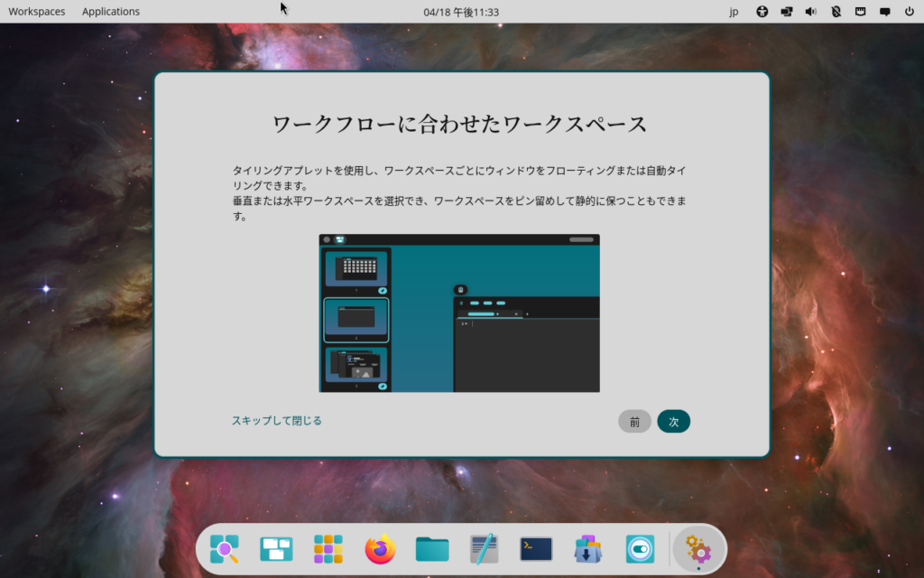Screen dimensions: 924x578
Task: Open the sound volume applet
Action: click(x=811, y=12)
